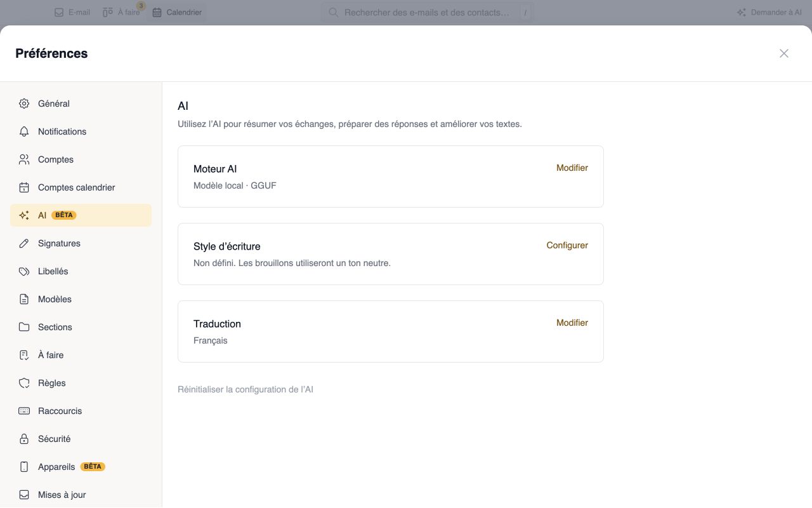Show the Libellés settings

(81, 271)
